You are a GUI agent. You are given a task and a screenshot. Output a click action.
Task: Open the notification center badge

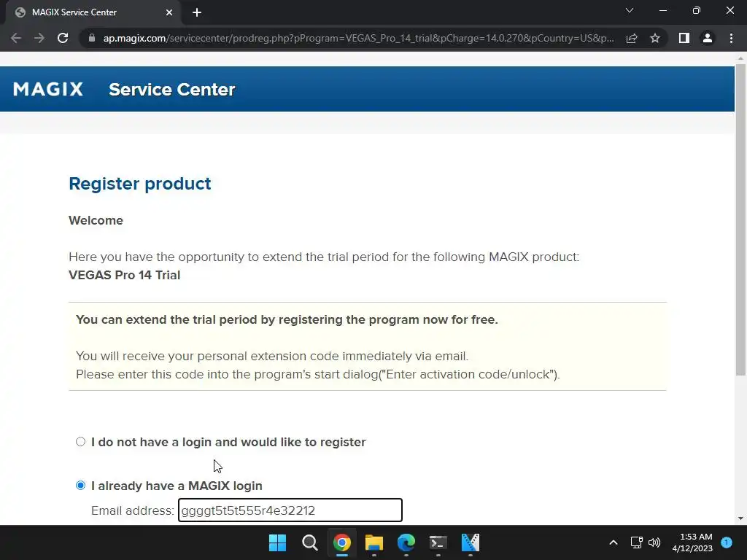[727, 542]
